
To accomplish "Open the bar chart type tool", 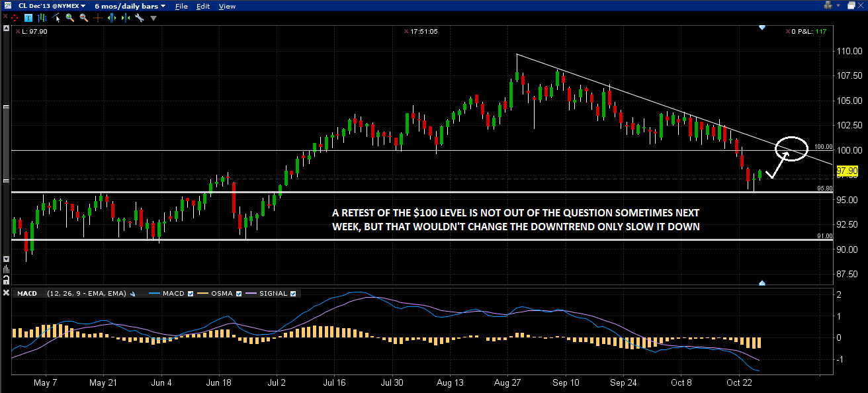I will pos(42,18).
